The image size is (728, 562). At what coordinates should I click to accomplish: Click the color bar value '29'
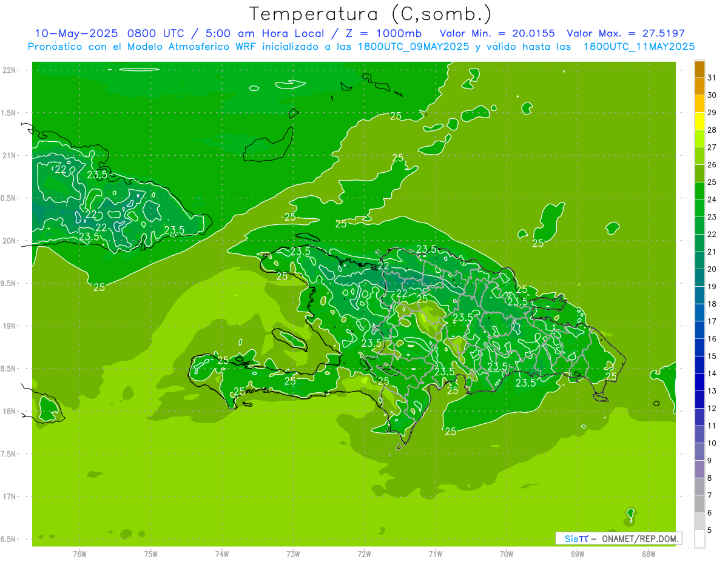712,113
